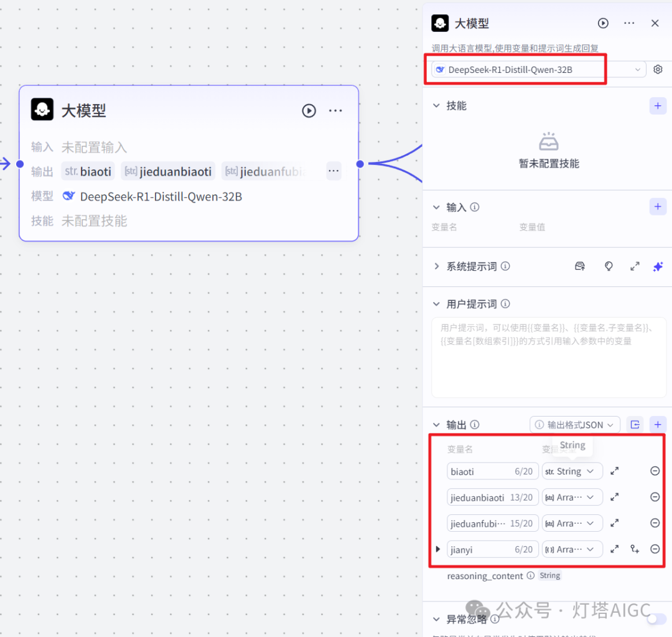Test-run the node from the side panel header

(x=603, y=23)
